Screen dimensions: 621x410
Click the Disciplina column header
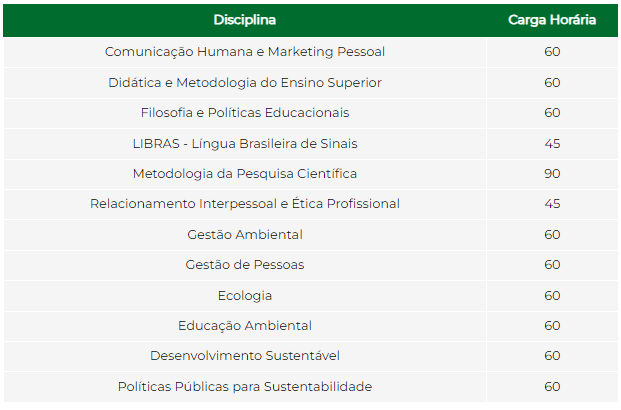click(x=244, y=20)
